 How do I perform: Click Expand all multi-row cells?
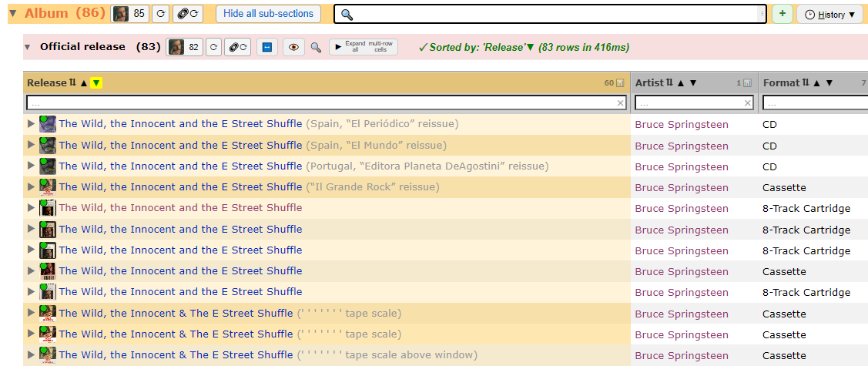(364, 47)
